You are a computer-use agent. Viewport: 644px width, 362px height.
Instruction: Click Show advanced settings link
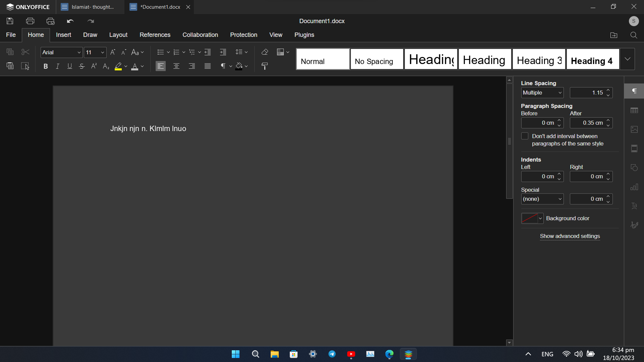click(570, 236)
